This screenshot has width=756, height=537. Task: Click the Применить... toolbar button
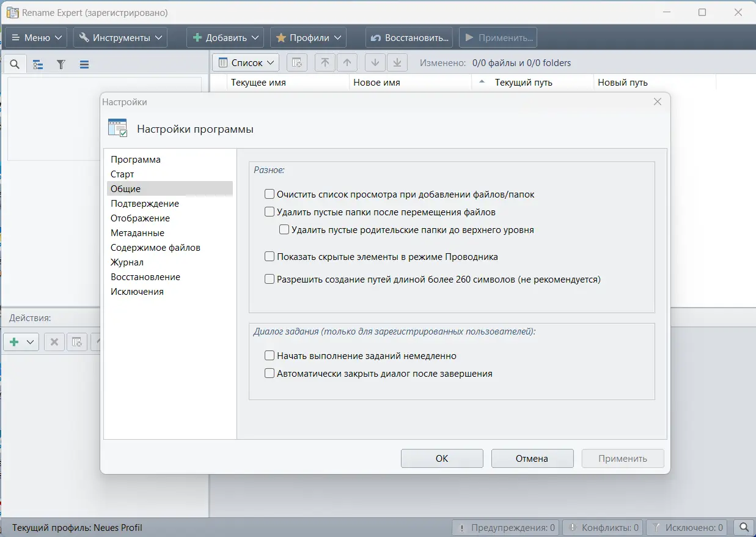point(498,37)
